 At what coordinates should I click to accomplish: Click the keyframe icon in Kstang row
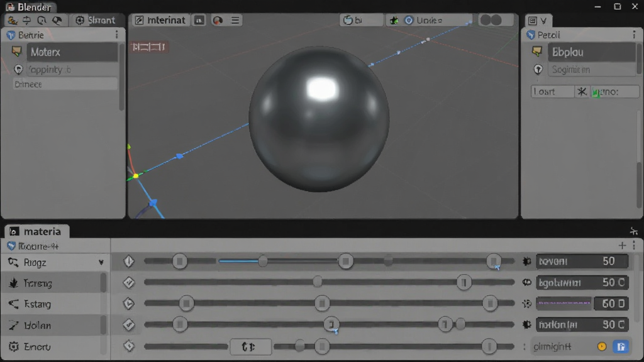pos(129,304)
